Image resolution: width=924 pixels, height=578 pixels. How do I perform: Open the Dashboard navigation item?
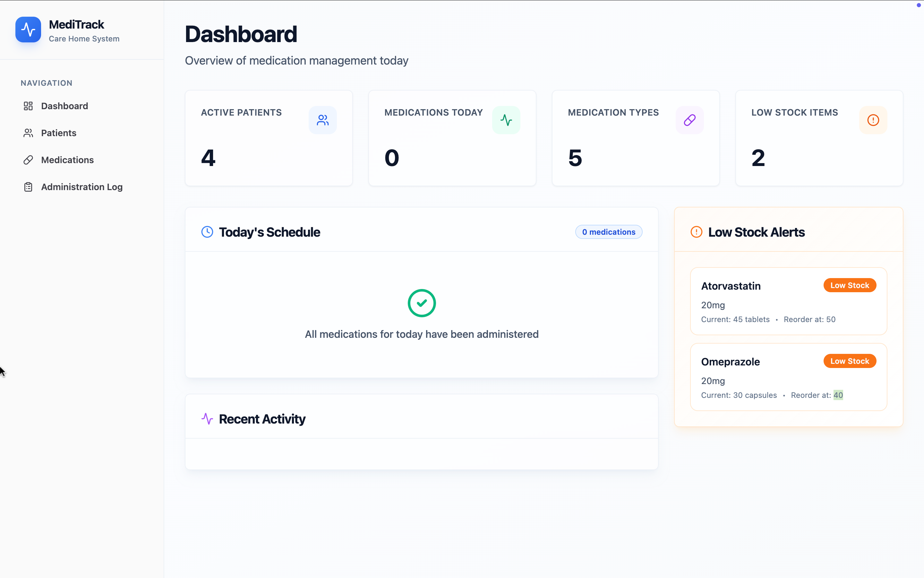(x=82, y=106)
